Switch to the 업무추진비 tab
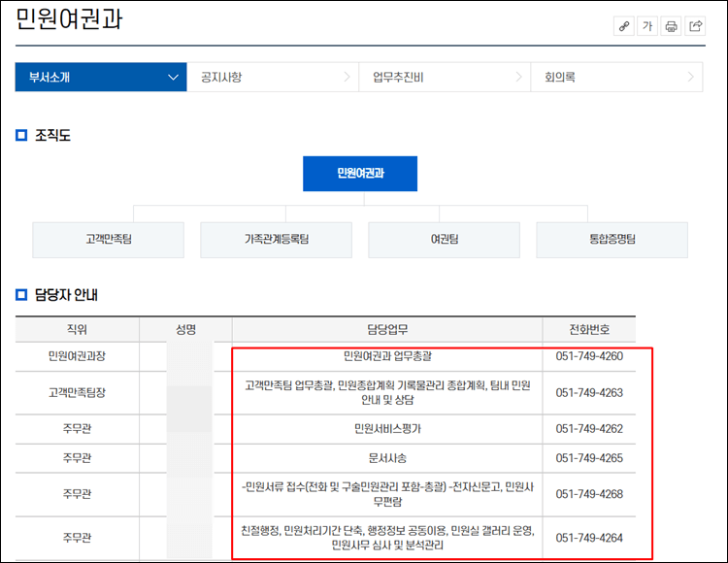Viewport: 728px width, 563px height. 445,77
